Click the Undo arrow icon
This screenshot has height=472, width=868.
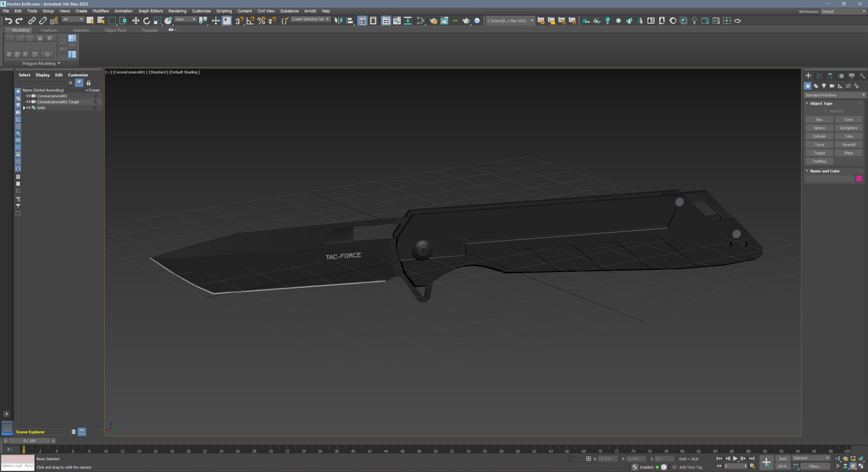point(8,21)
